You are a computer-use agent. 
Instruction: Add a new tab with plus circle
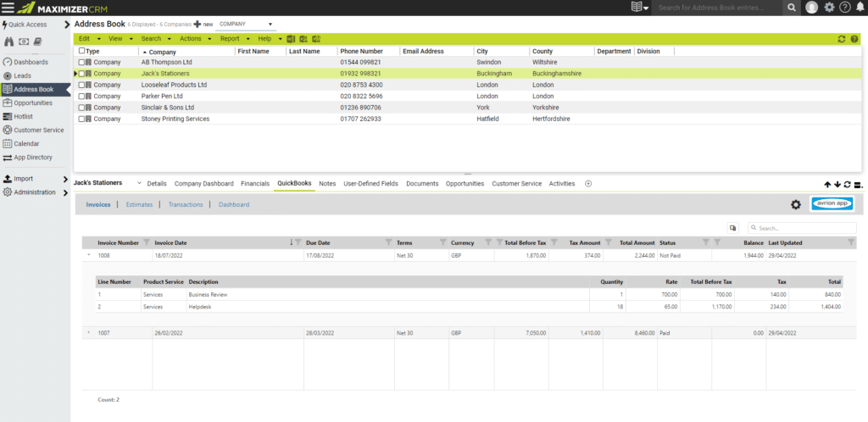pyautogui.click(x=588, y=184)
